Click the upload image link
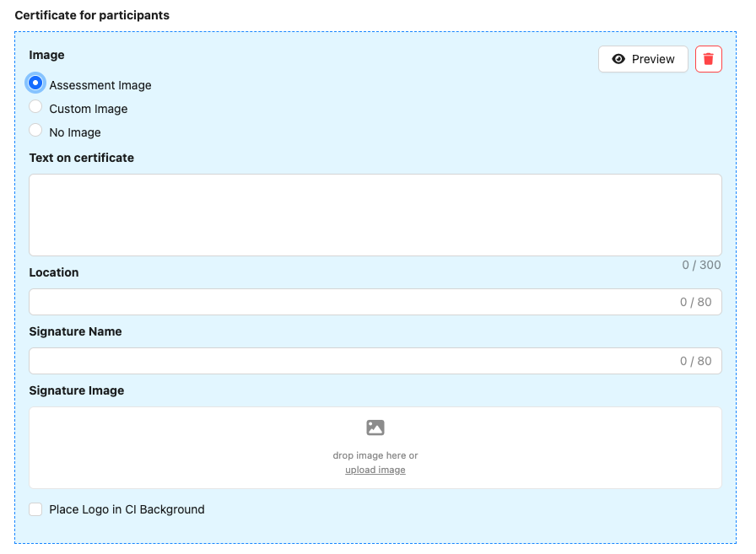 point(375,470)
